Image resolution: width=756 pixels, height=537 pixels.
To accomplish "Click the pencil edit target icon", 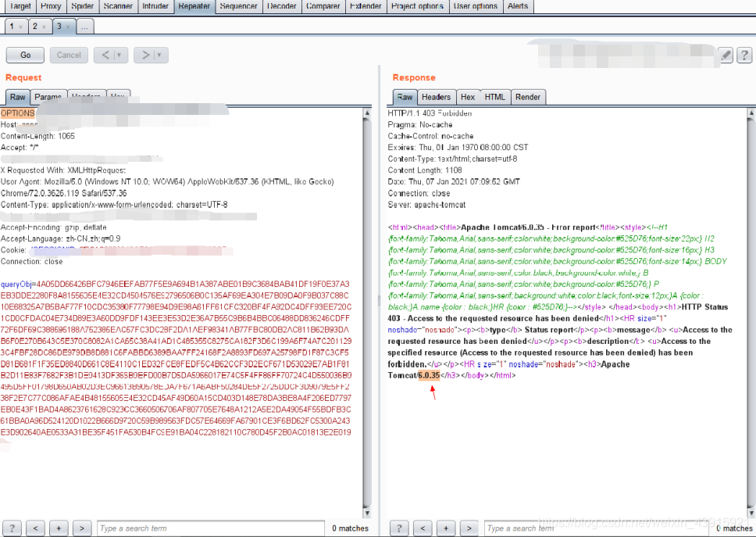I will [x=726, y=55].
